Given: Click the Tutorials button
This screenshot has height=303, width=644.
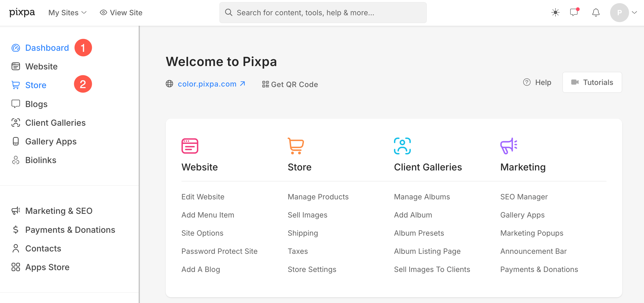Looking at the screenshot, I should point(592,82).
